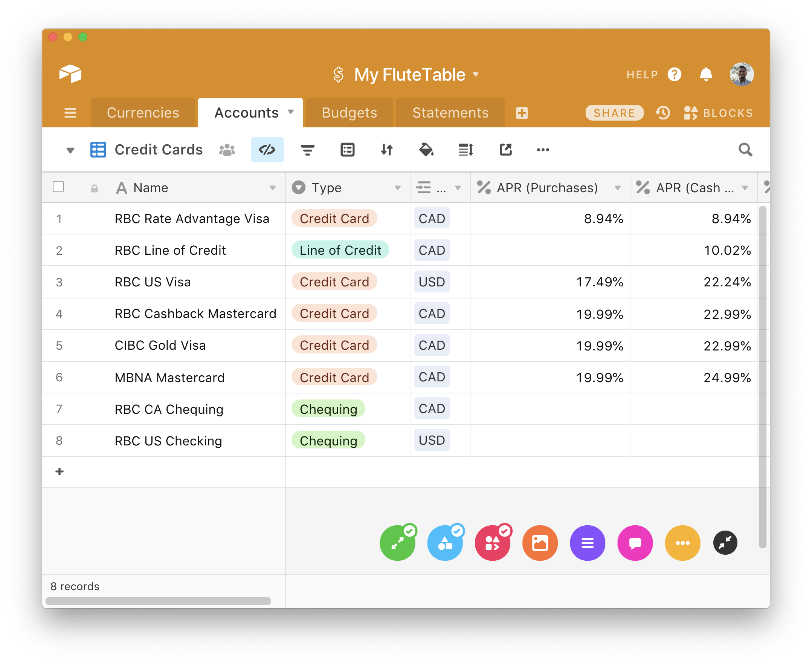This screenshot has height=664, width=812.
Task: Click the share view export icon
Action: coord(505,150)
